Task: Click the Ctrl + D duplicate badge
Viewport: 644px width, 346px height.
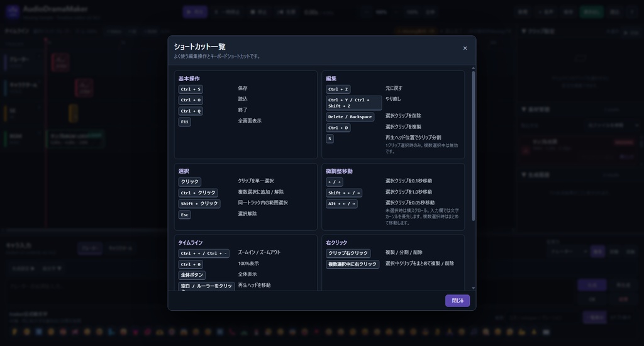Action: click(x=338, y=128)
